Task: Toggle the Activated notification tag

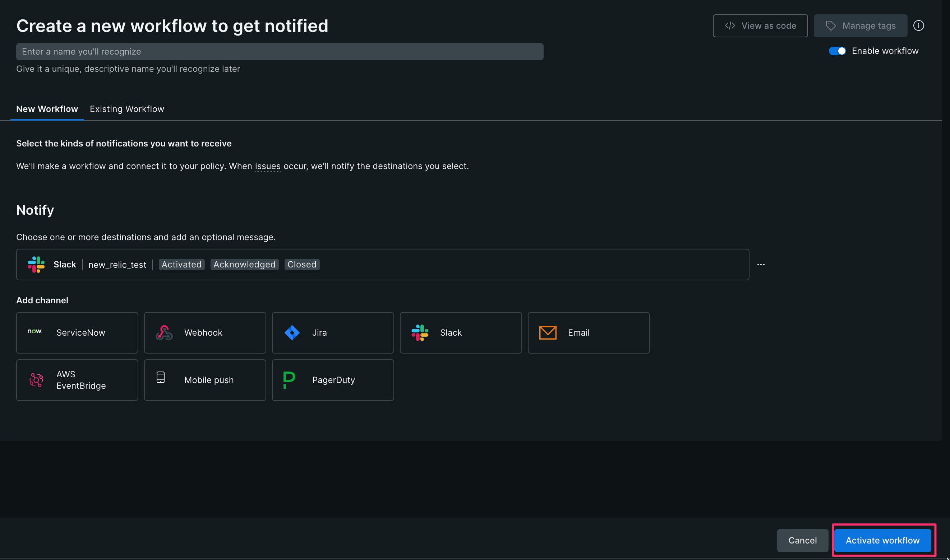Action: tap(181, 264)
